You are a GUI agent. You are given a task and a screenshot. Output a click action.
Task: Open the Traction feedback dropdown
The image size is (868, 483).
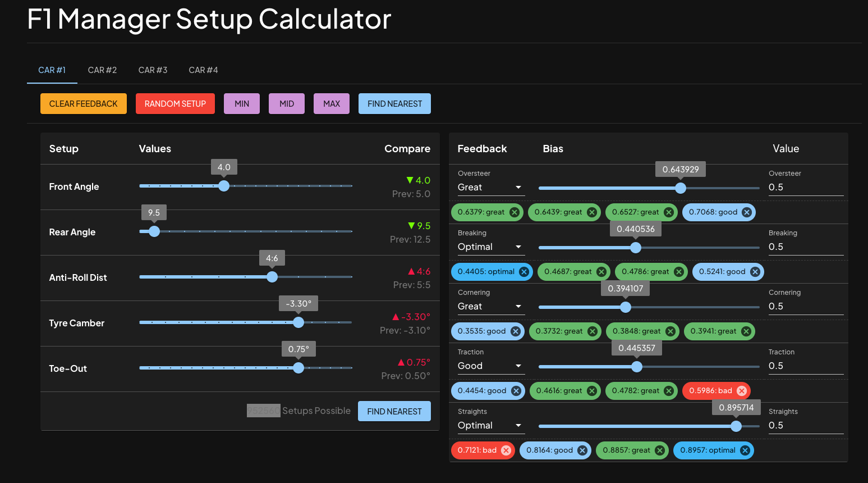tap(490, 366)
